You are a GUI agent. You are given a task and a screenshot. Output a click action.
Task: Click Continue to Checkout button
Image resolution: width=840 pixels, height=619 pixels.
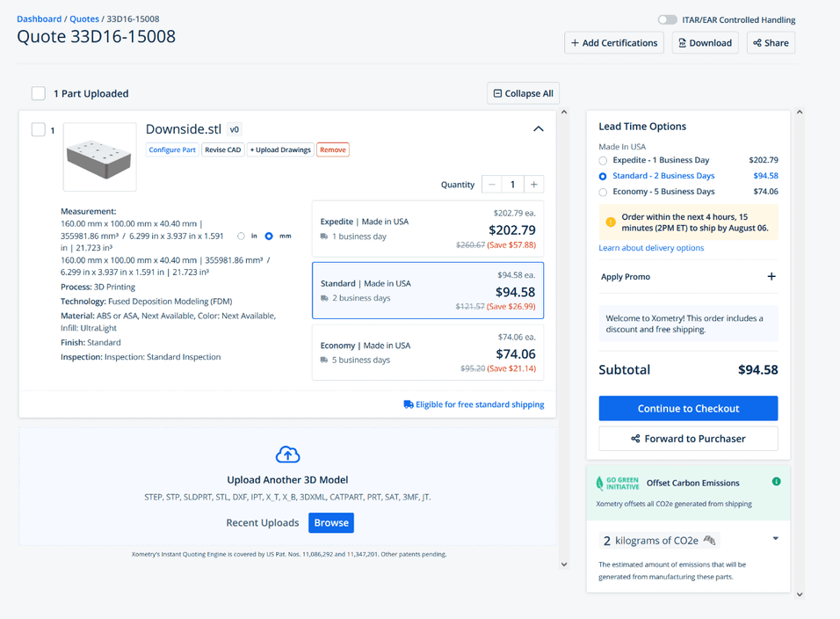click(688, 408)
